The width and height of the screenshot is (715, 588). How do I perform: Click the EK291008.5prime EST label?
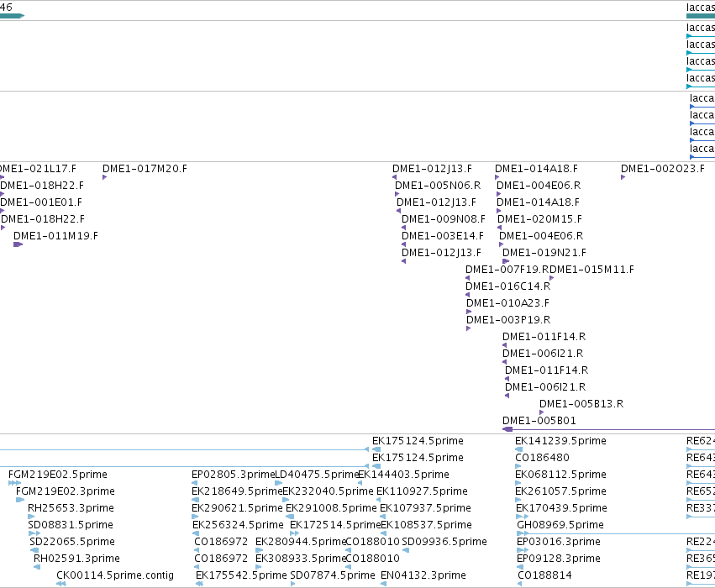[332, 508]
